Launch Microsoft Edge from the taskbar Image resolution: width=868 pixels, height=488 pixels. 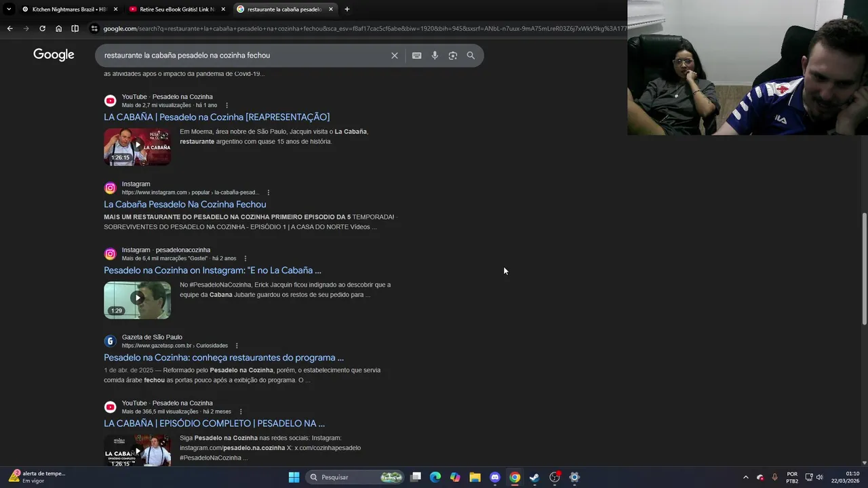[435, 477]
